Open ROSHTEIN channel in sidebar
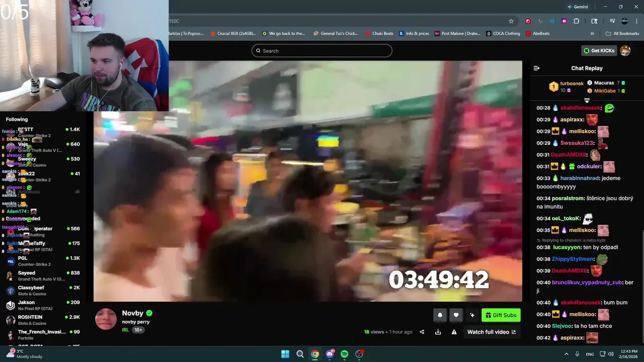 click(x=43, y=320)
